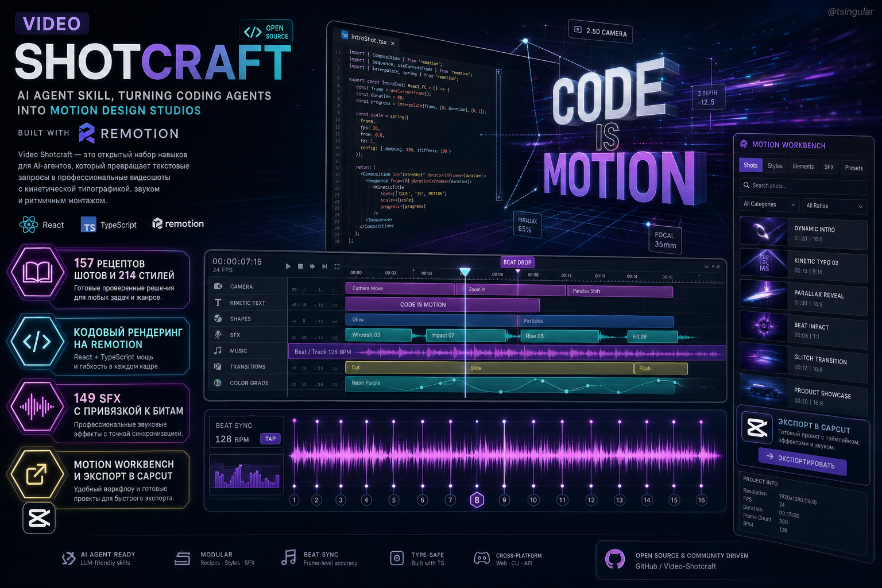The width and height of the screenshot is (882, 588).
Task: Open the All Categories dropdown
Action: point(769,204)
